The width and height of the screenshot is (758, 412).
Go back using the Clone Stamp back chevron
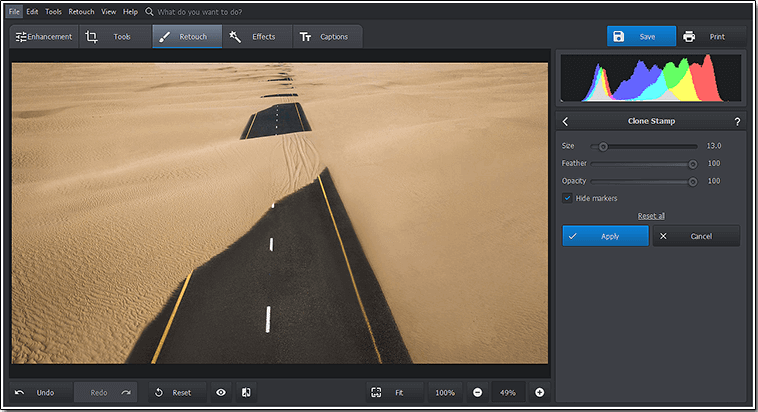point(566,121)
